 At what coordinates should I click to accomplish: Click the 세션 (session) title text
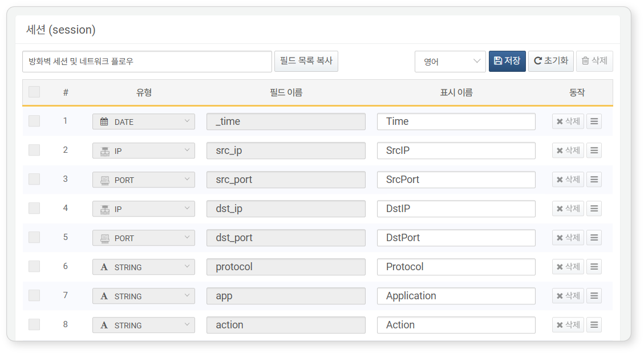click(61, 30)
